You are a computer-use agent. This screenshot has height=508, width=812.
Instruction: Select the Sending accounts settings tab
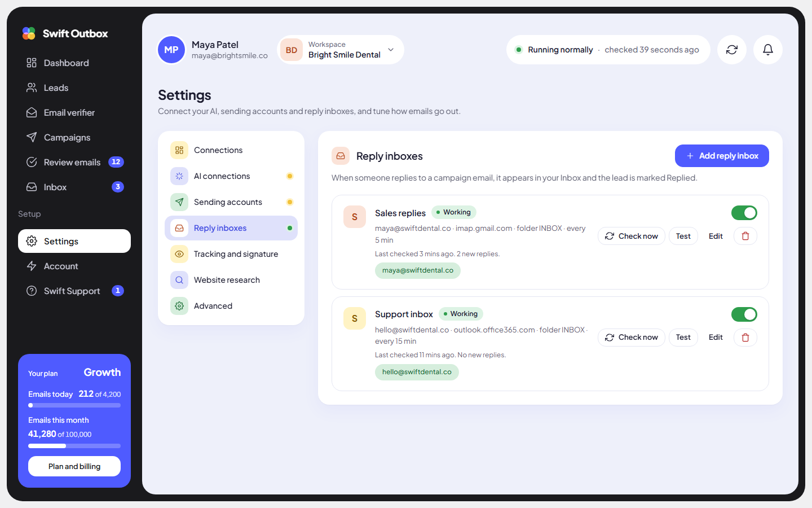[231, 202]
